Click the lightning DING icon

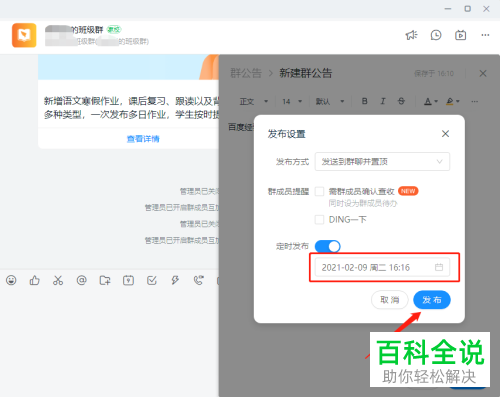tap(175, 280)
